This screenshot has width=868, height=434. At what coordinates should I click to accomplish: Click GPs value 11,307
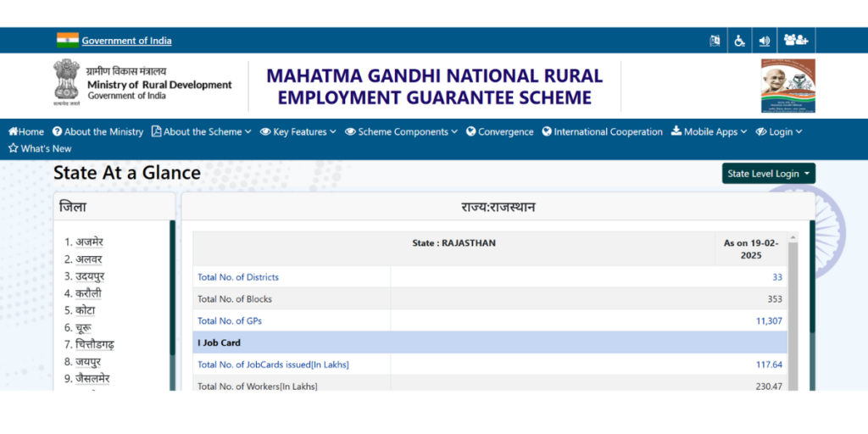coord(769,321)
